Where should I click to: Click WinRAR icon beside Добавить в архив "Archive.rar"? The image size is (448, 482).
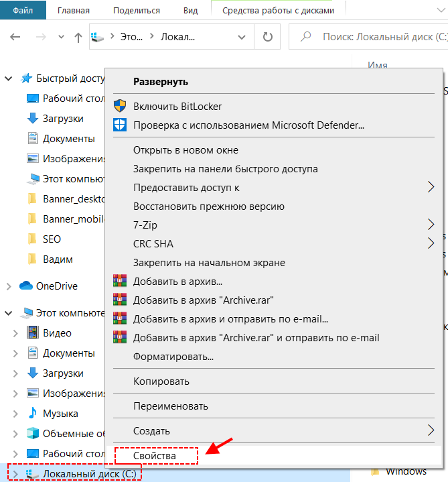pyautogui.click(x=120, y=300)
